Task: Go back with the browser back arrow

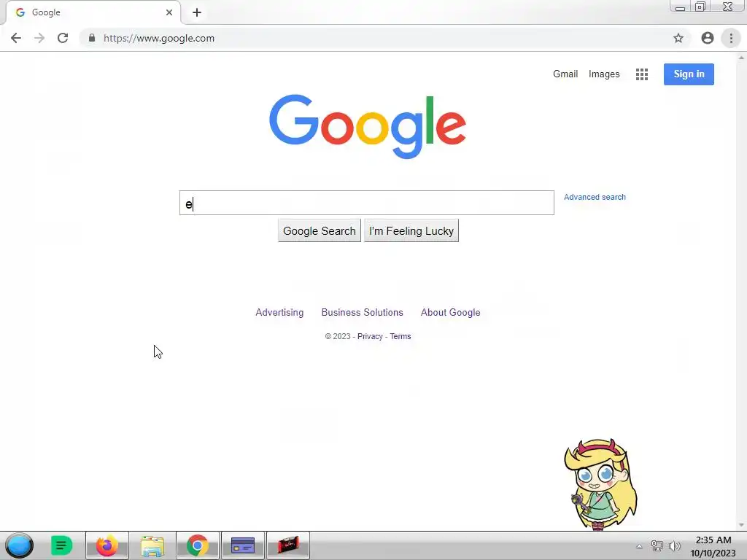Action: [x=16, y=38]
